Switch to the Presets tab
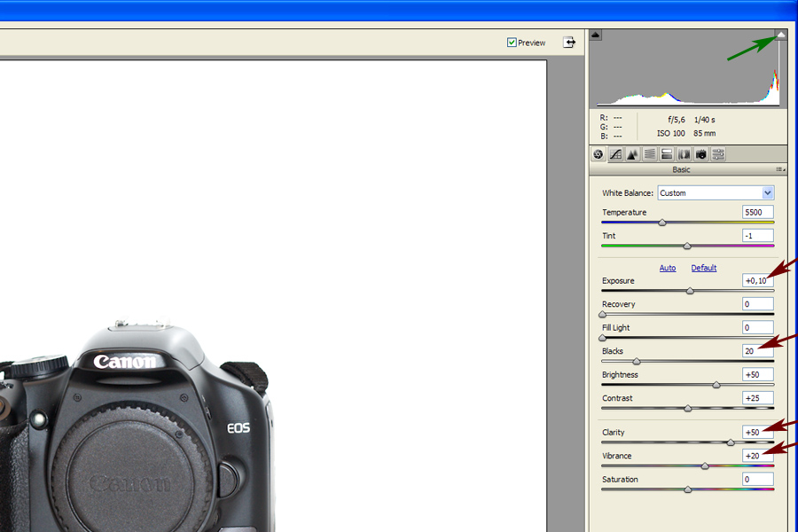798x532 pixels. point(718,154)
